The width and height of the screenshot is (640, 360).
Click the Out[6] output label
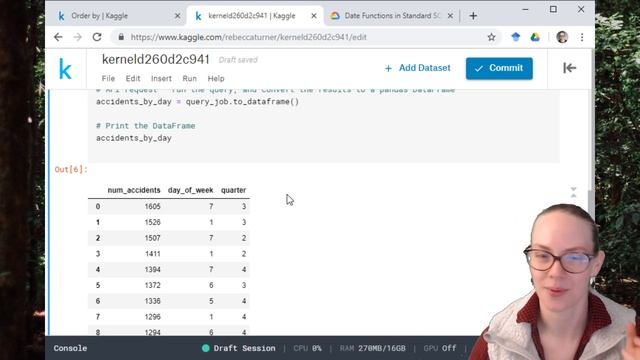point(71,169)
